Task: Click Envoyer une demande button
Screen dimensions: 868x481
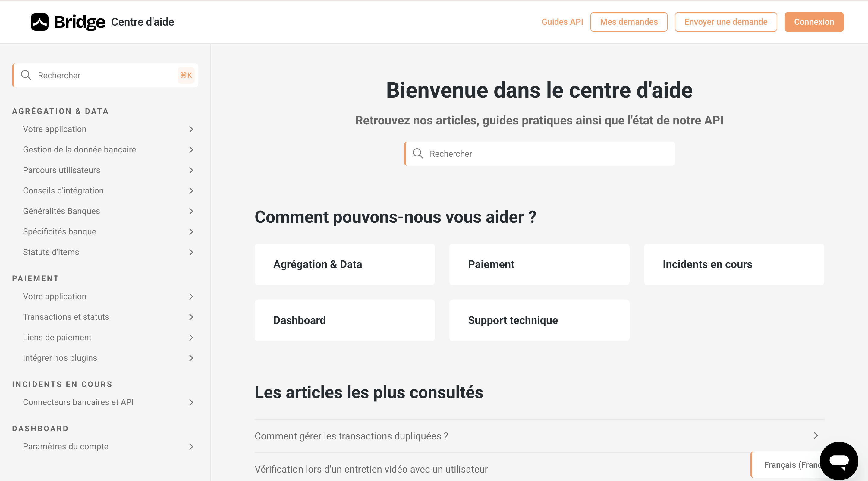Action: click(726, 22)
